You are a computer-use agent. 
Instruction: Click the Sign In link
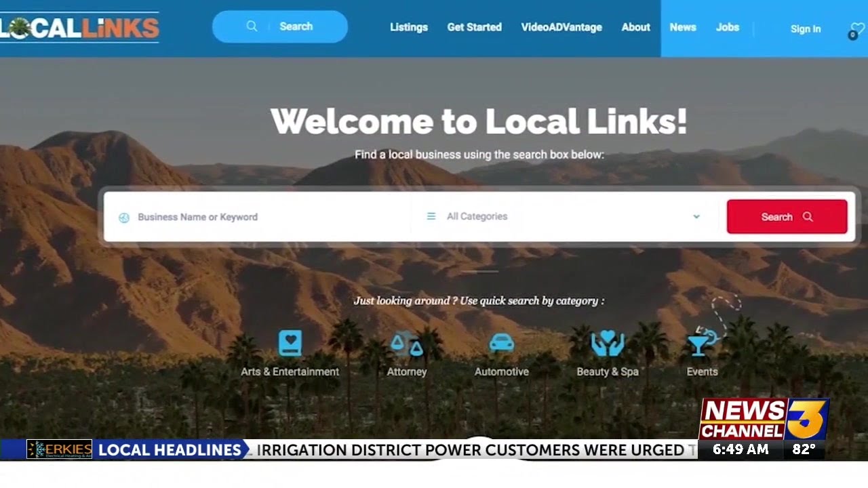click(x=806, y=28)
